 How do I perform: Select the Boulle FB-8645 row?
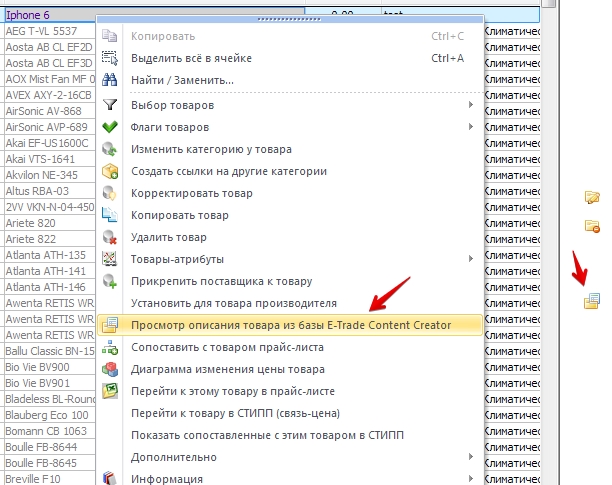50,463
